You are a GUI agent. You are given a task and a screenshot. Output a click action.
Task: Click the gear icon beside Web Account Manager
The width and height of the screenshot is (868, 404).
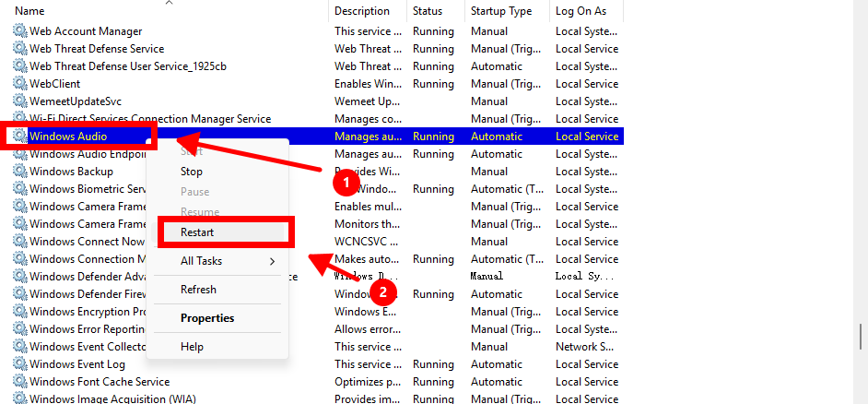tap(19, 31)
